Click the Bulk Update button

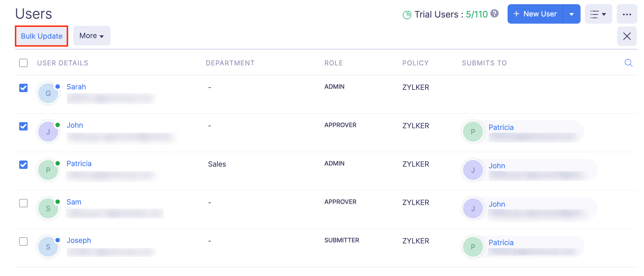coord(41,36)
